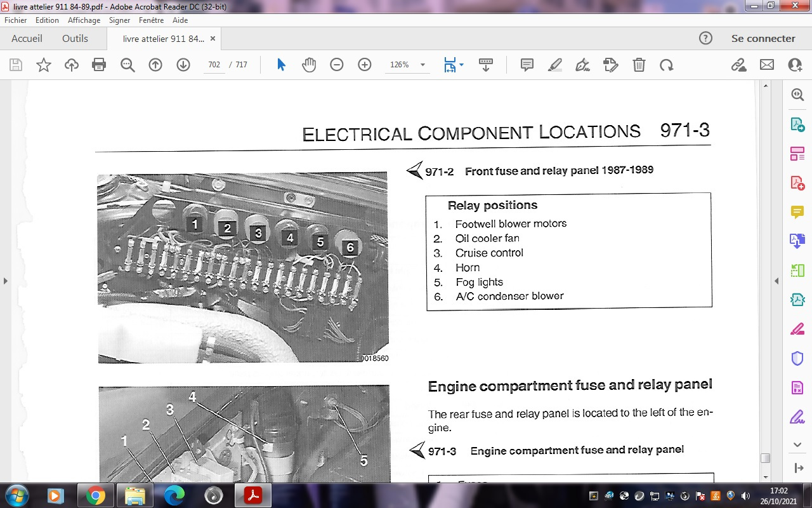Share a link to the file
This screenshot has width=812, height=508.
(738, 65)
